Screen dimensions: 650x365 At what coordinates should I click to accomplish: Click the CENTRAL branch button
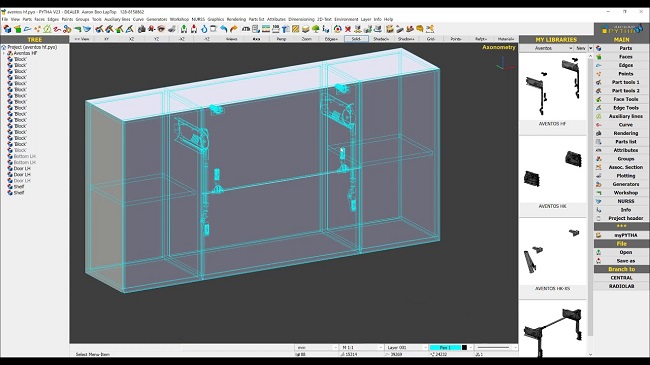pyautogui.click(x=621, y=278)
